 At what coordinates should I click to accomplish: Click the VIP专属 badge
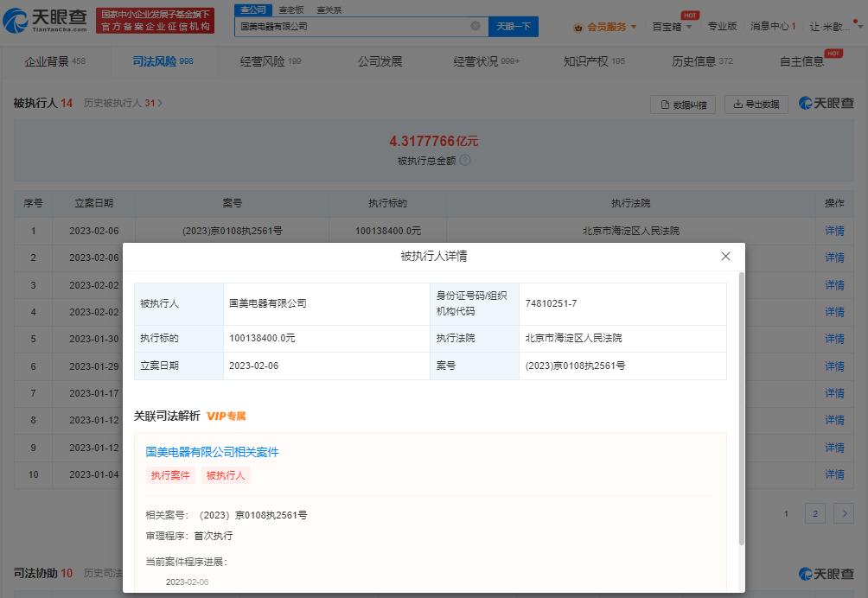click(x=226, y=416)
